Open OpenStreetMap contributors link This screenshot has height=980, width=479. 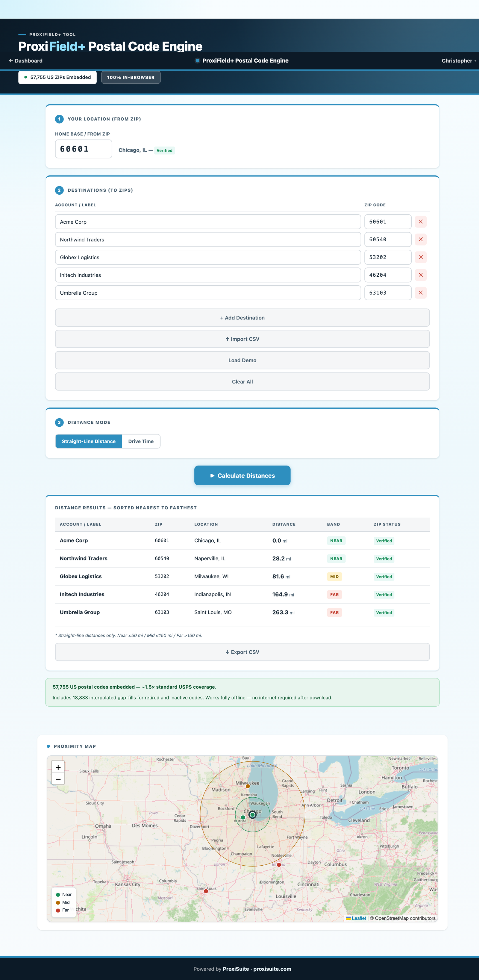(405, 918)
